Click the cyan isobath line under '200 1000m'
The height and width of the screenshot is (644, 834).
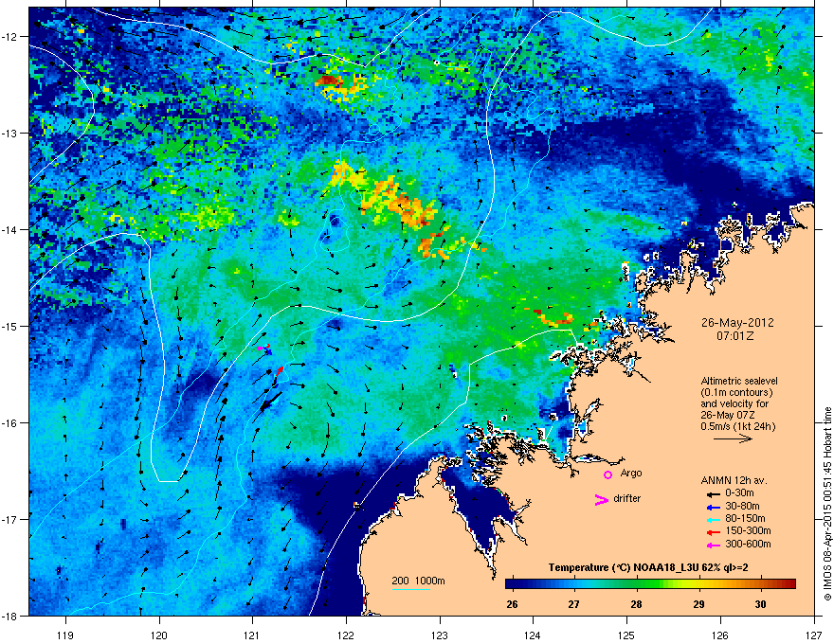coord(411,590)
